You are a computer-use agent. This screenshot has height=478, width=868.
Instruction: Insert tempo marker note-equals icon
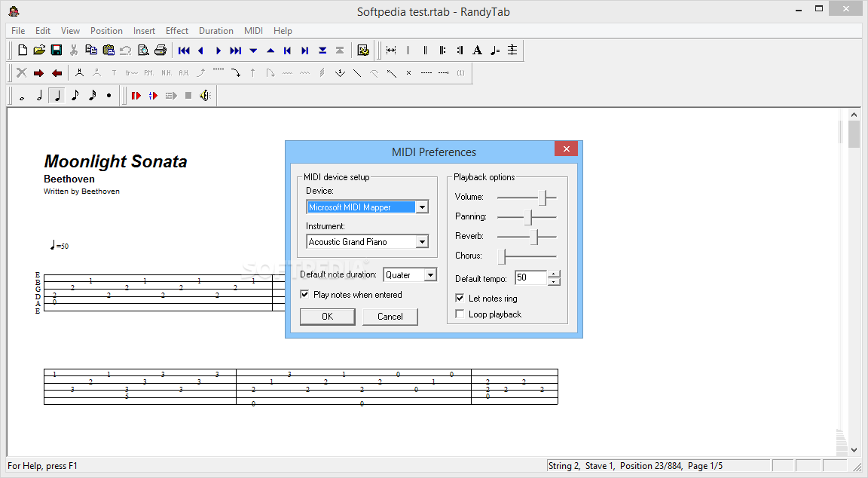[x=495, y=51]
